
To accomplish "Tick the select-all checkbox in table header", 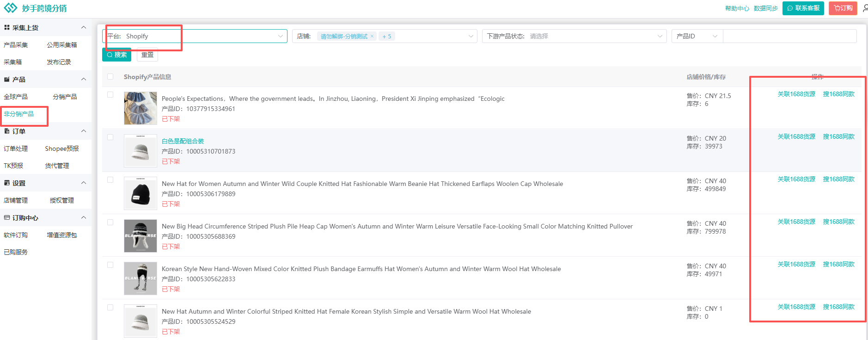I will pyautogui.click(x=110, y=77).
